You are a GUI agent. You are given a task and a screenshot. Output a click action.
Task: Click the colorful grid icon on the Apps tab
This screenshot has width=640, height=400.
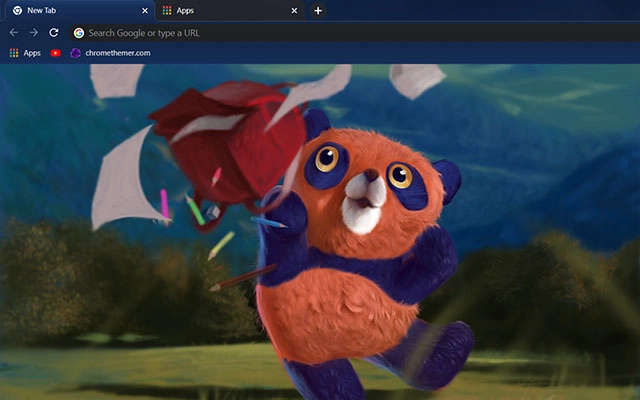167,11
